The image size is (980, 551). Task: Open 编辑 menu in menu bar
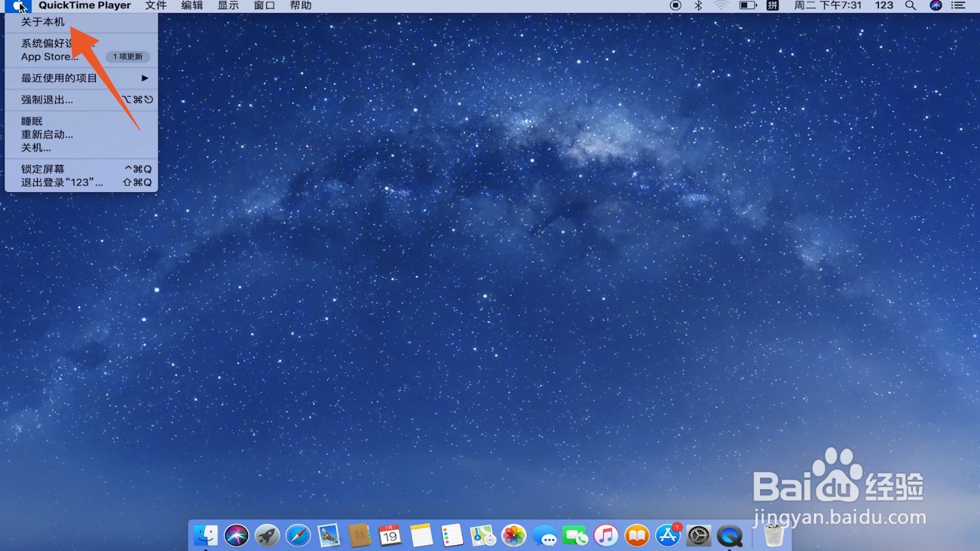pyautogui.click(x=192, y=6)
